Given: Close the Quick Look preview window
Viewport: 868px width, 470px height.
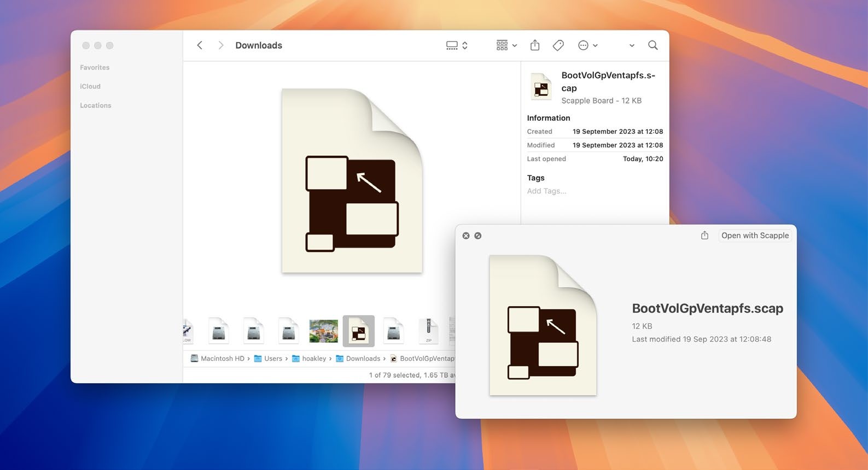Looking at the screenshot, I should (466, 236).
